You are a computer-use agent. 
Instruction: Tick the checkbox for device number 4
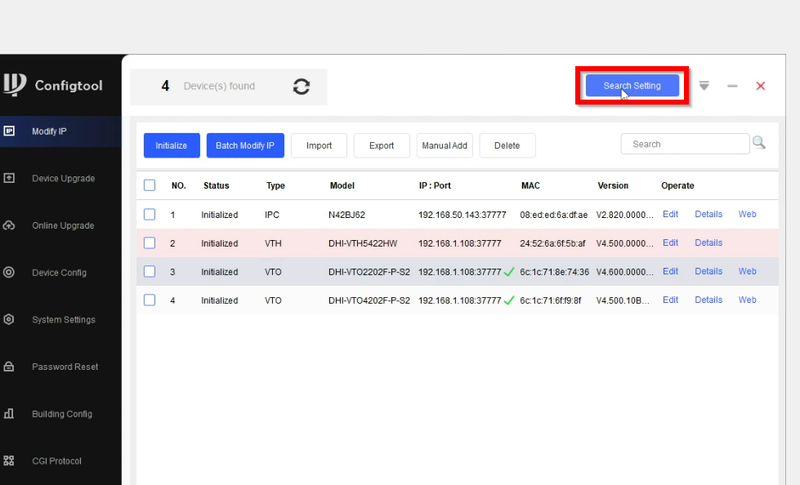pyautogui.click(x=150, y=300)
